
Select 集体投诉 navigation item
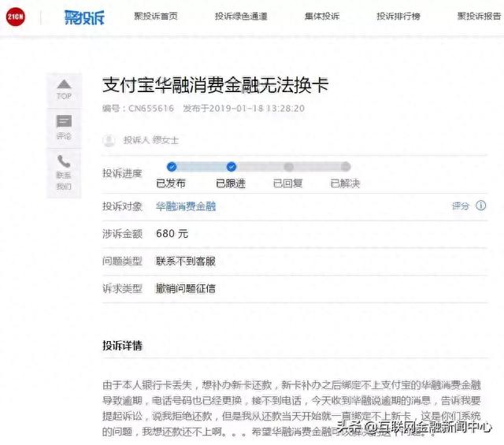coord(322,16)
